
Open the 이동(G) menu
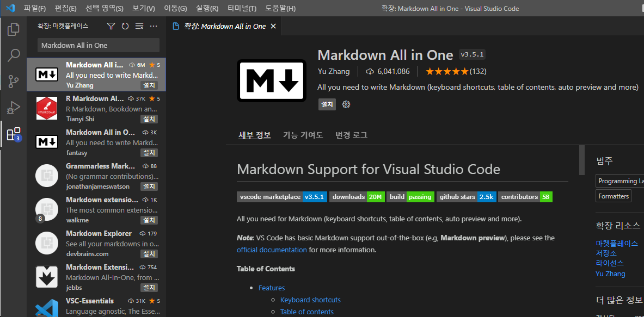pyautogui.click(x=175, y=8)
